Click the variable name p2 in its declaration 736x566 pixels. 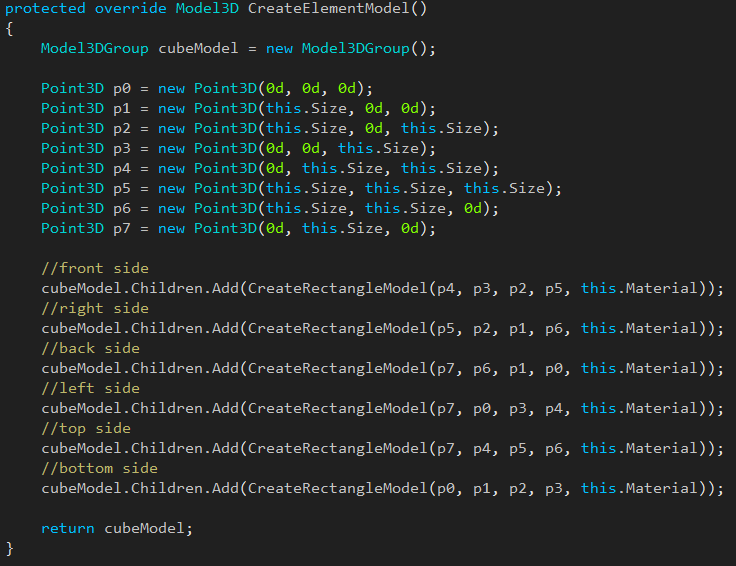pyautogui.click(x=122, y=129)
